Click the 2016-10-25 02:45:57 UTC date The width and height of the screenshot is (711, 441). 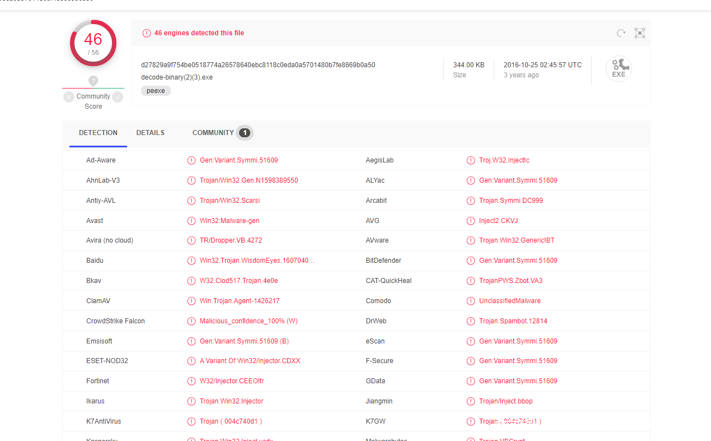tap(542, 65)
